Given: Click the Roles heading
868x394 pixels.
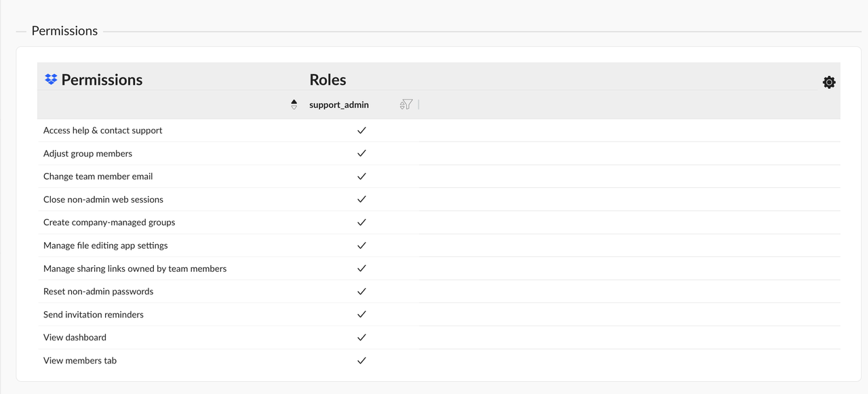Looking at the screenshot, I should click(x=328, y=79).
